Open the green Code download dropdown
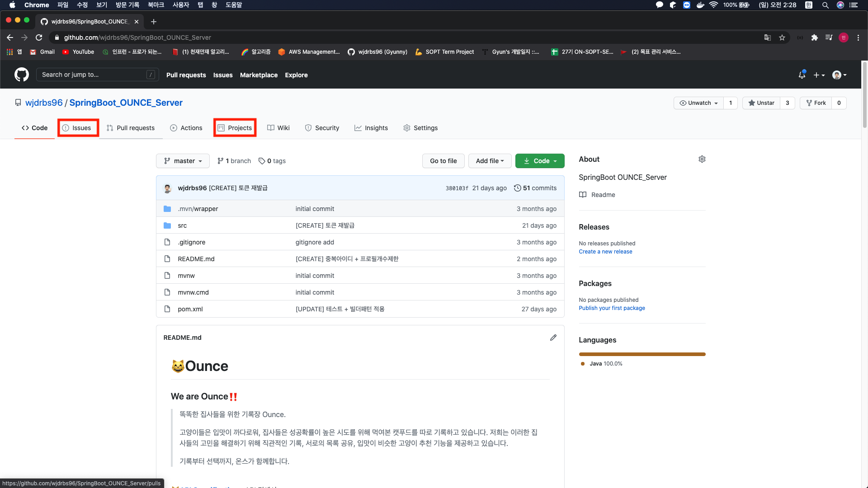 click(540, 161)
